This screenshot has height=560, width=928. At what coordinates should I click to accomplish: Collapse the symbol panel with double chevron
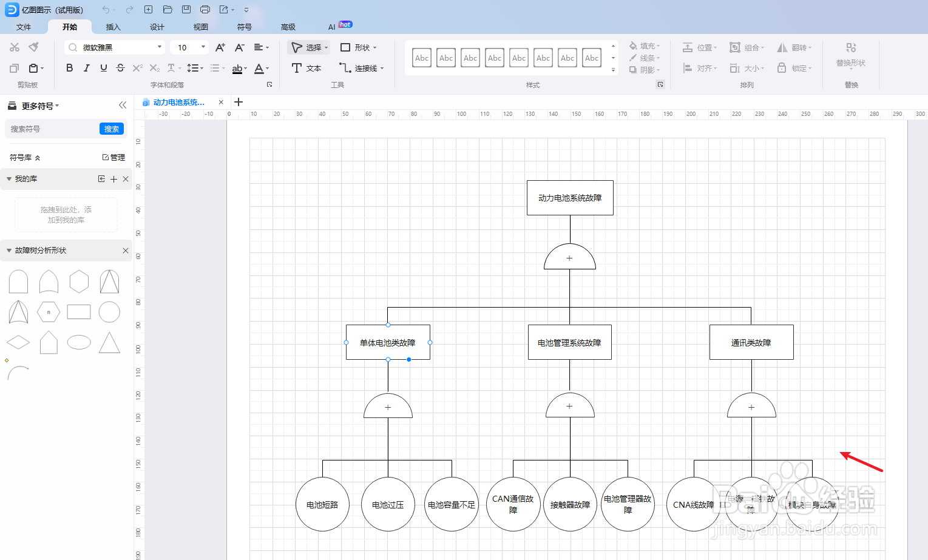tap(123, 105)
